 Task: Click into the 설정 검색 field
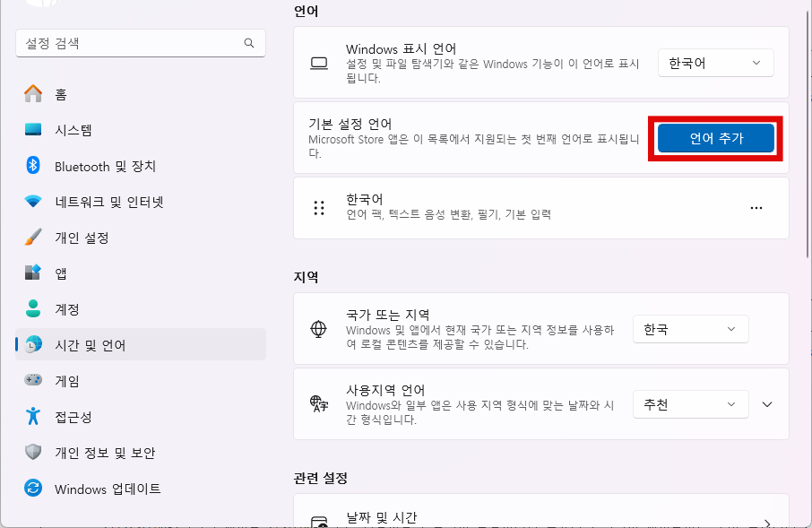pyautogui.click(x=141, y=43)
